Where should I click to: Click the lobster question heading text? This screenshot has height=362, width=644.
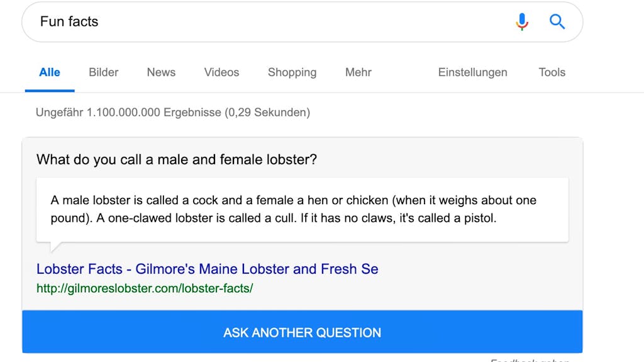(x=177, y=160)
